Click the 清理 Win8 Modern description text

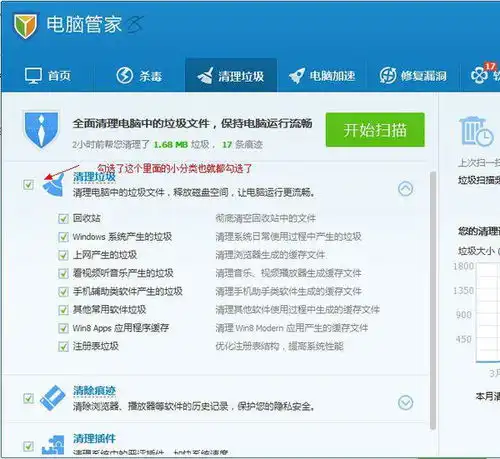pyautogui.click(x=292, y=328)
